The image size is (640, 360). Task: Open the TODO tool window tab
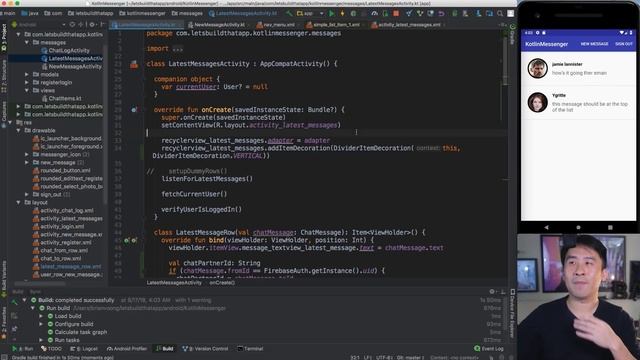coord(51,349)
